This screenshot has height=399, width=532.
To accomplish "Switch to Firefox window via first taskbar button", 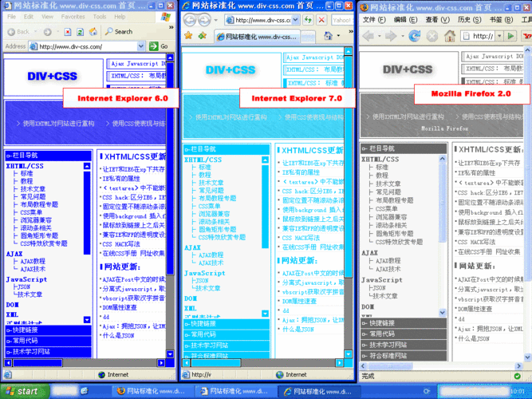I will 153,391.
